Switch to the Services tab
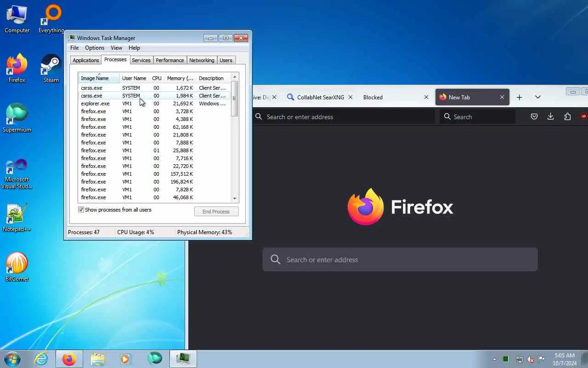588x368 pixels. click(141, 60)
